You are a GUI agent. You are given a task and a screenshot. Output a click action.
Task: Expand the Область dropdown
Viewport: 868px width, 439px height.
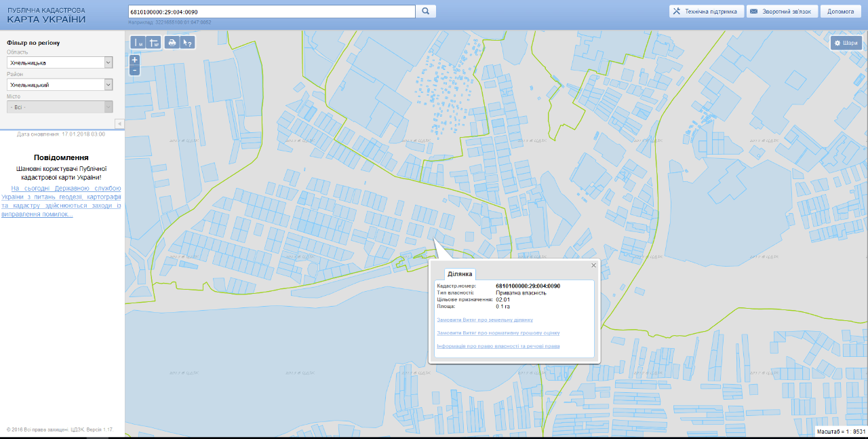(x=60, y=62)
